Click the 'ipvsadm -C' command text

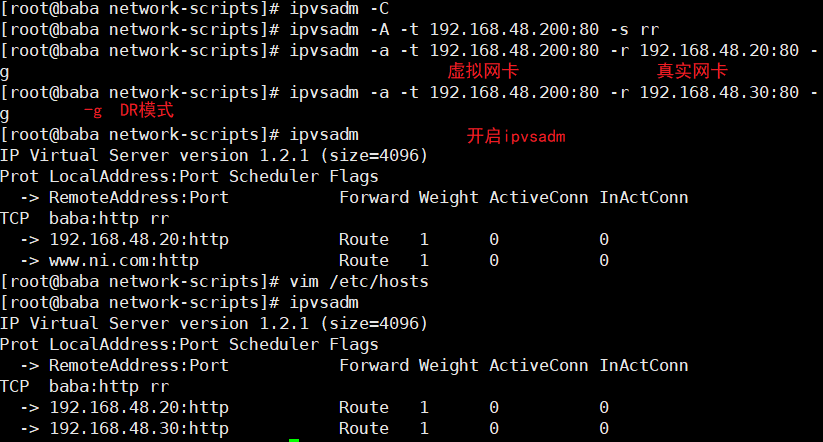pyautogui.click(x=340, y=8)
